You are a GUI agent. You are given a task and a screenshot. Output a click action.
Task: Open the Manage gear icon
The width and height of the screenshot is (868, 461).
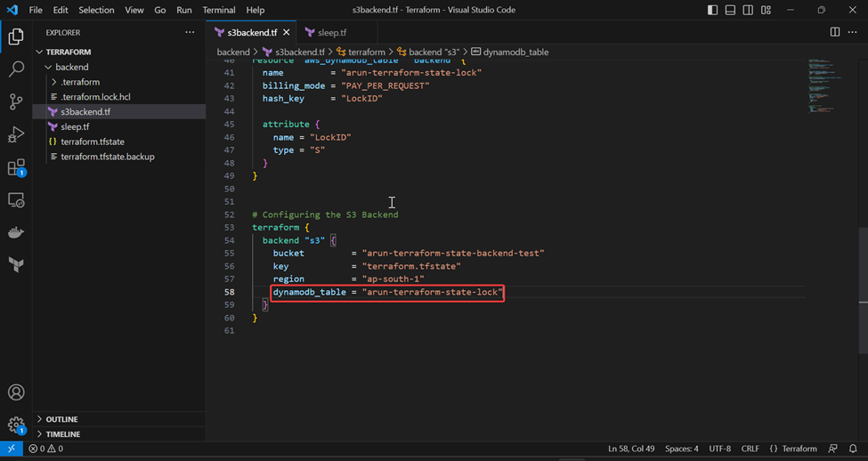click(x=16, y=425)
